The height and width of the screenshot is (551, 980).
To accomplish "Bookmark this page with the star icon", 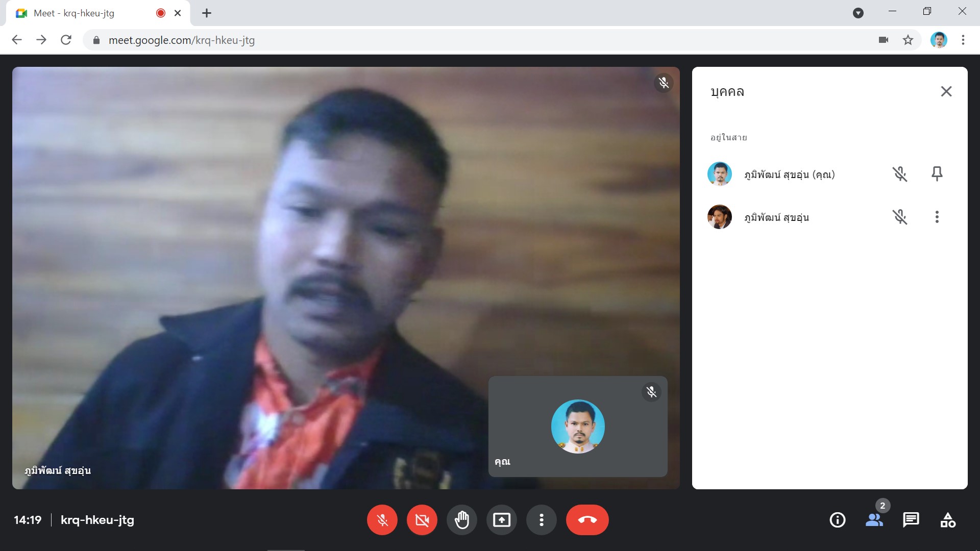I will pos(908,40).
